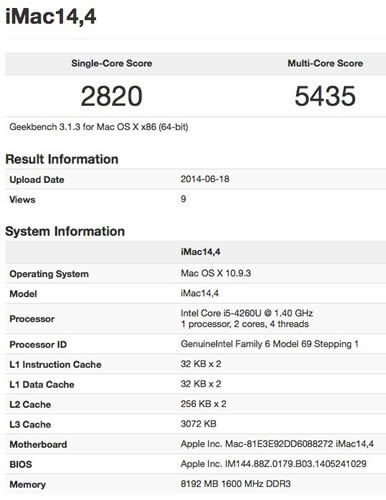Select the Intel Core i5-4260U processor text
386x500 pixels.
point(247,313)
